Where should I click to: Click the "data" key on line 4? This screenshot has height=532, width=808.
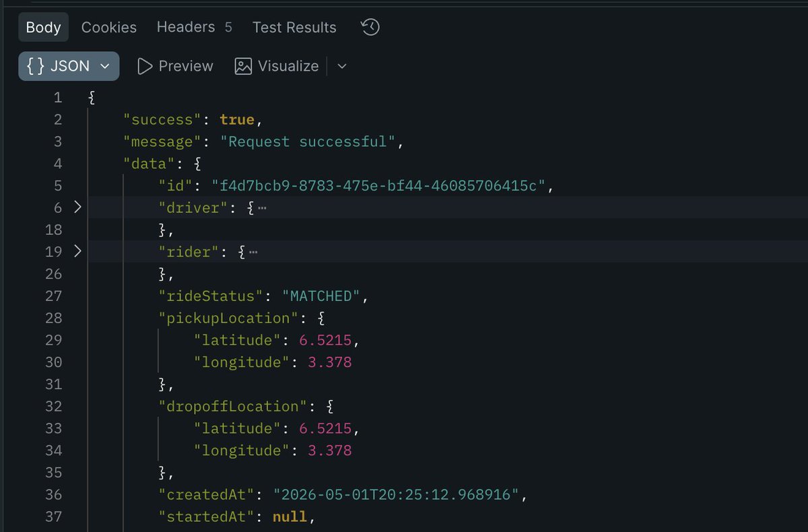click(x=149, y=164)
